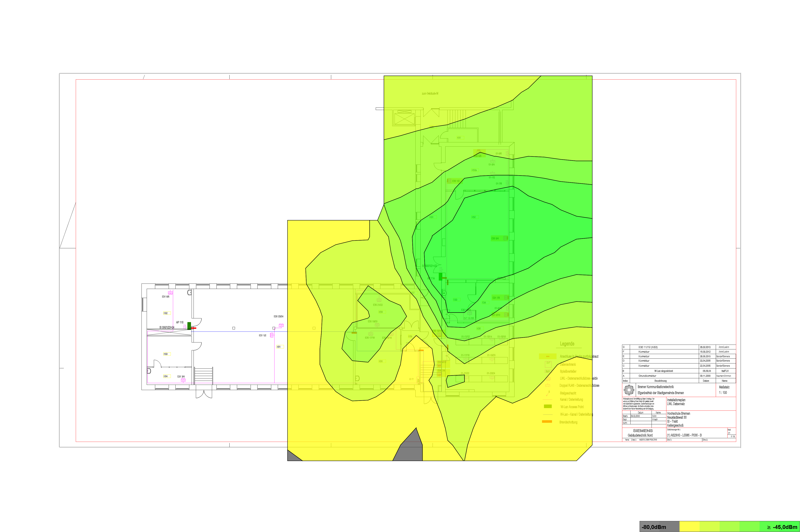Image resolution: width=800 pixels, height=532 pixels.
Task: Click the E30 23/24 data socket symbol
Action: [281, 325]
